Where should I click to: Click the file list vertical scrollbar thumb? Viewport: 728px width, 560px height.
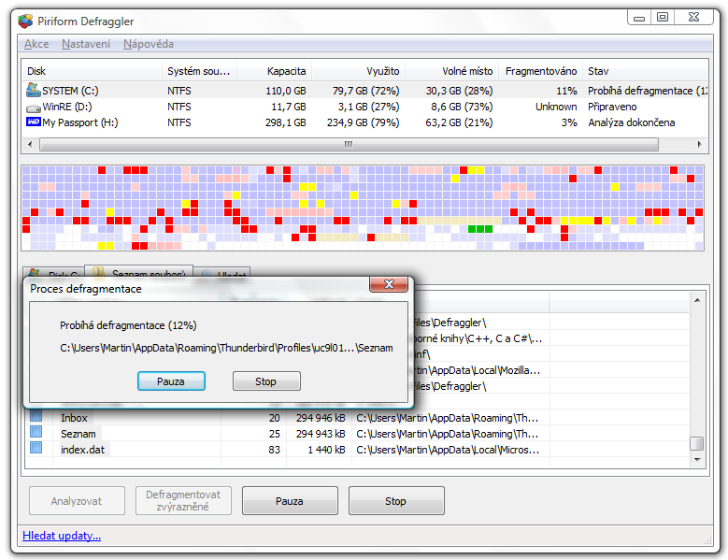(697, 443)
